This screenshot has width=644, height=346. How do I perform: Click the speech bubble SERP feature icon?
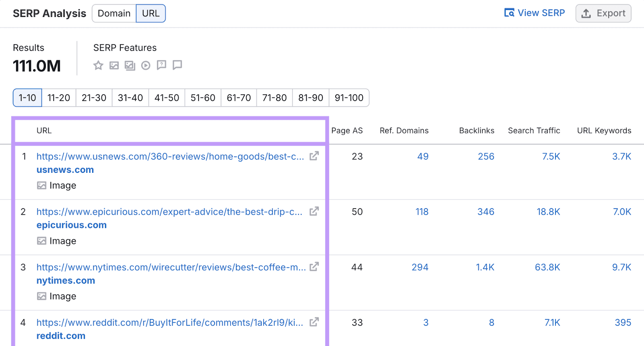click(x=177, y=65)
